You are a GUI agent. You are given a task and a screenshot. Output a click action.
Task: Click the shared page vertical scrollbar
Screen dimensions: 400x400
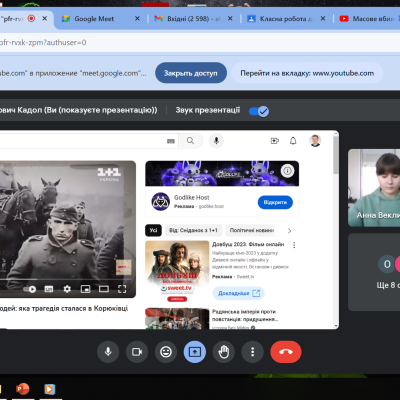click(x=336, y=230)
